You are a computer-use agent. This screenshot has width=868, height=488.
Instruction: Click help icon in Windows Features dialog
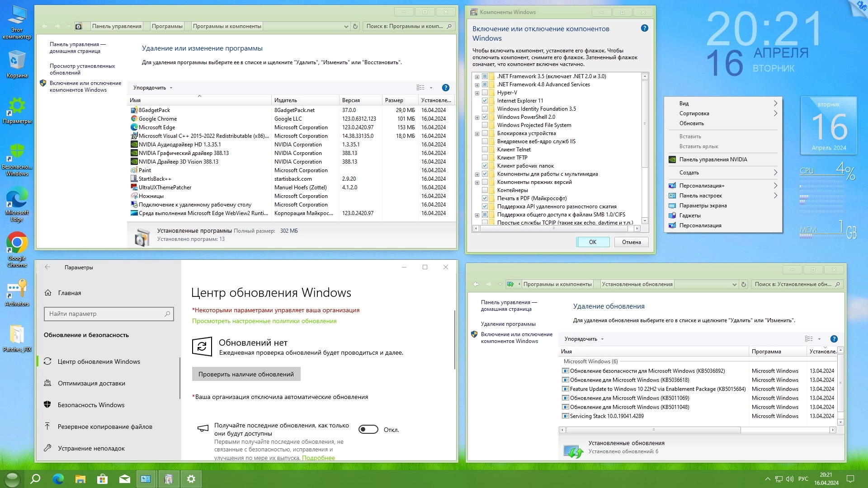(x=645, y=28)
